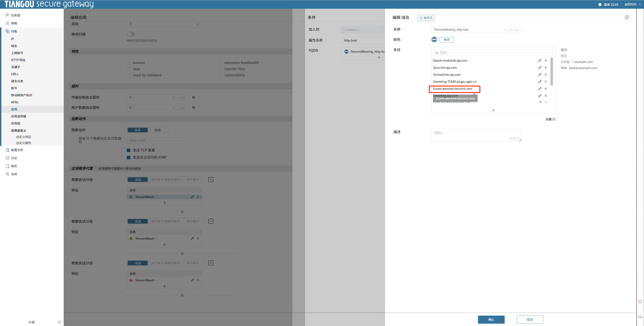644x326 pixels.
Task: Open the 策略 (policy) sidebar menu
Action: (x=14, y=23)
